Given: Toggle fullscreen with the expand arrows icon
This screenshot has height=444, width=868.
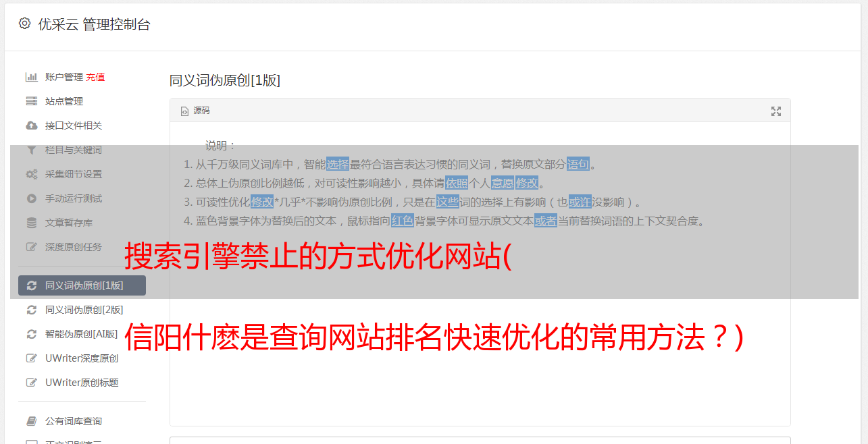Looking at the screenshot, I should pos(776,111).
